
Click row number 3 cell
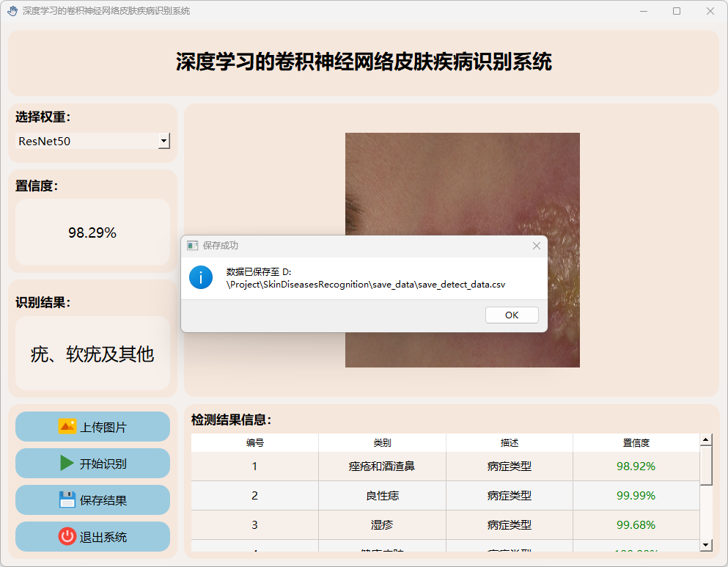255,524
